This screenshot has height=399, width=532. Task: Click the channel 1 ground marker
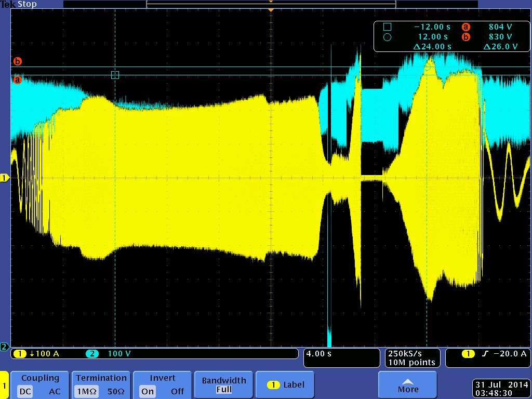coord(4,178)
